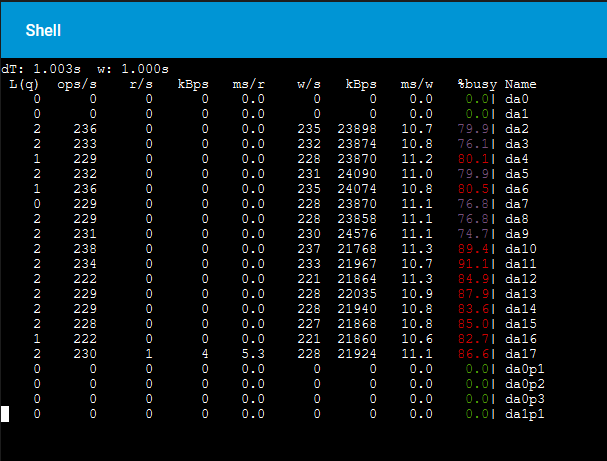Click the da9 device name

[517, 234]
